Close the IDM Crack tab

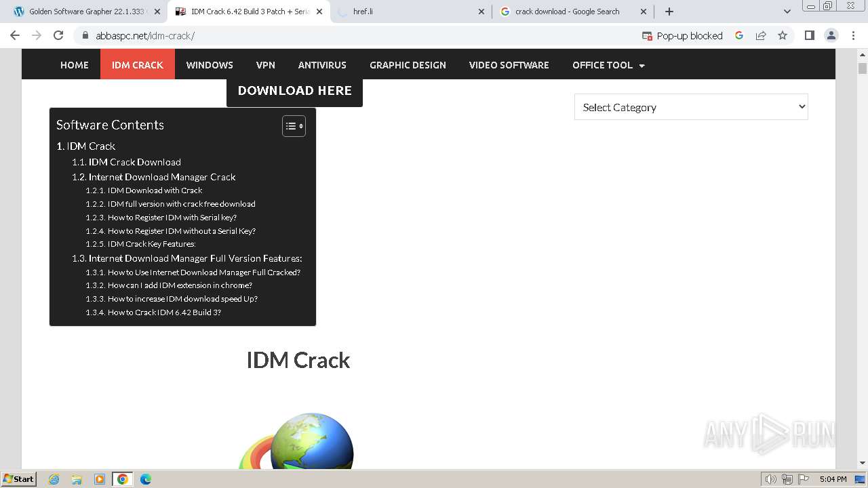pos(319,12)
